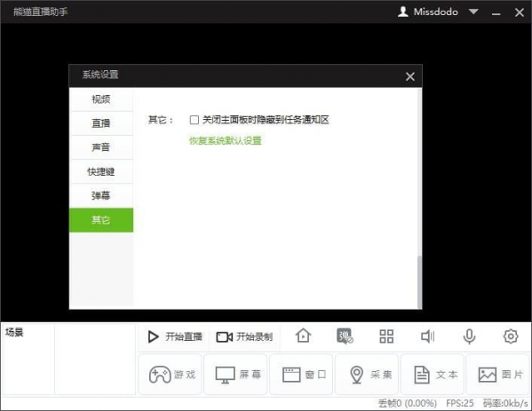Open settings via the gear icon
532x411 pixels.
point(511,336)
